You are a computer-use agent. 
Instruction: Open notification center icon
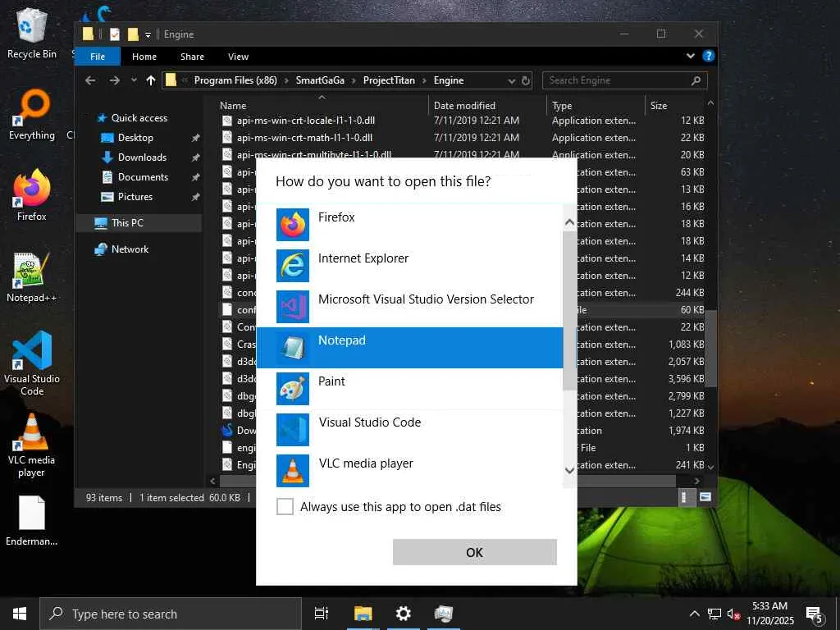click(815, 614)
